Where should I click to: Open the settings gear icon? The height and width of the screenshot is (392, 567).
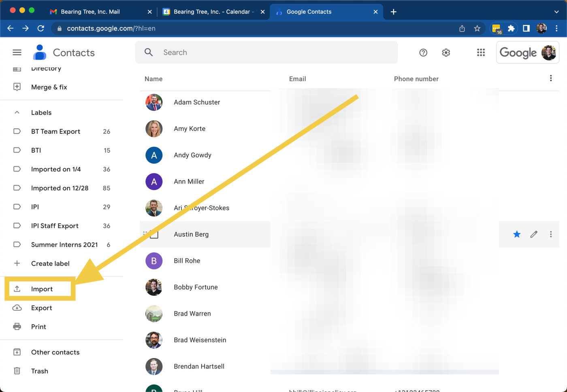446,53
